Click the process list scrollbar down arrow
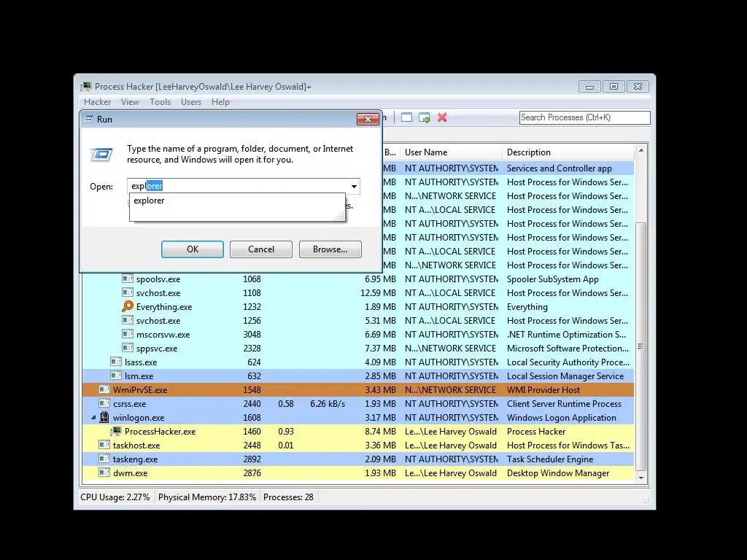This screenshot has height=560, width=747. click(641, 478)
